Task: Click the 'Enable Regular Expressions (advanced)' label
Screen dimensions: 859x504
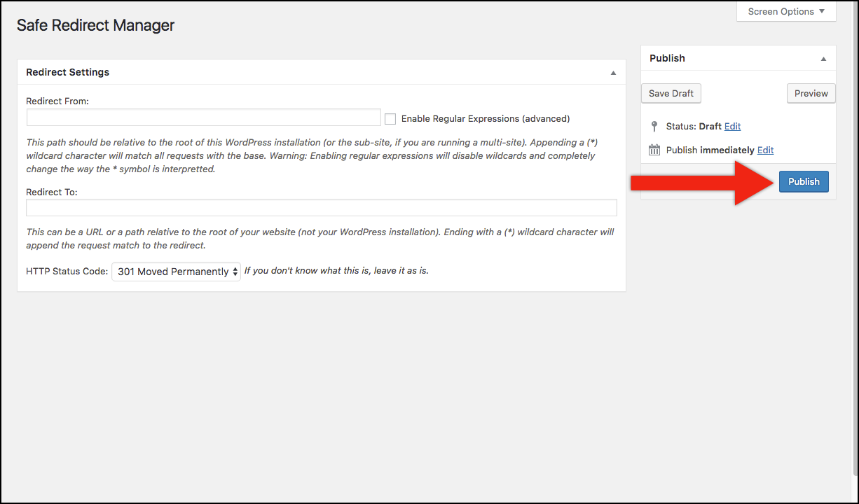Action: (485, 119)
